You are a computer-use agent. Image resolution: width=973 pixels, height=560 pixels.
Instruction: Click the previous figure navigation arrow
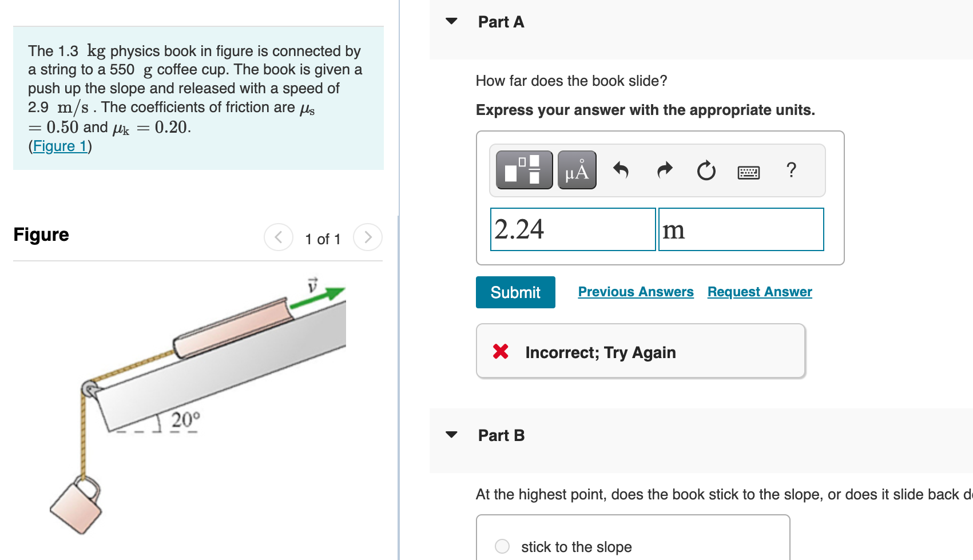[x=279, y=237]
